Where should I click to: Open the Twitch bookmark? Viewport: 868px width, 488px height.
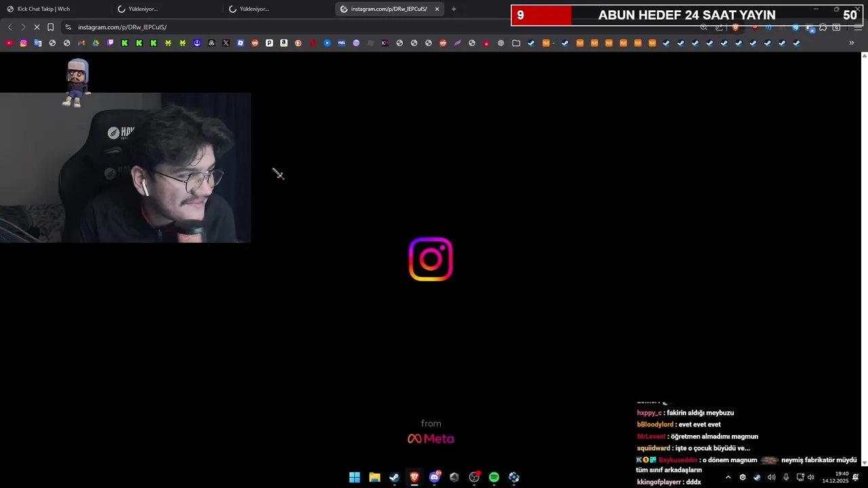coord(111,43)
